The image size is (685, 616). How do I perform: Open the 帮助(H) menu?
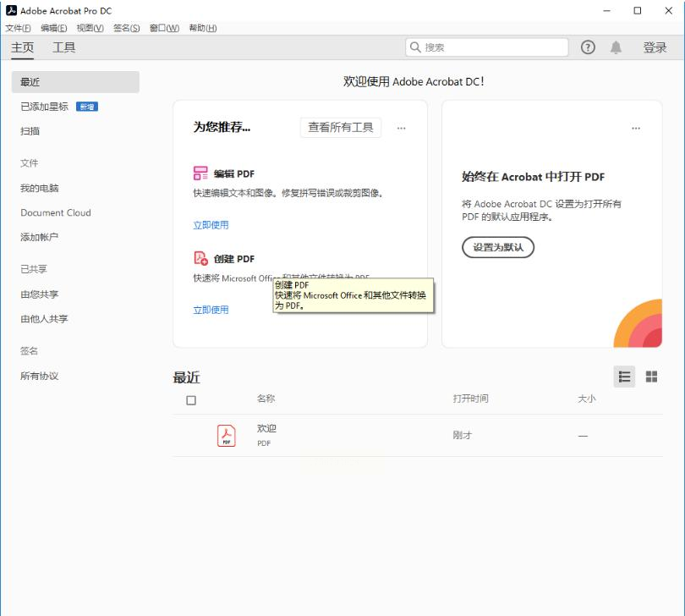click(x=203, y=28)
